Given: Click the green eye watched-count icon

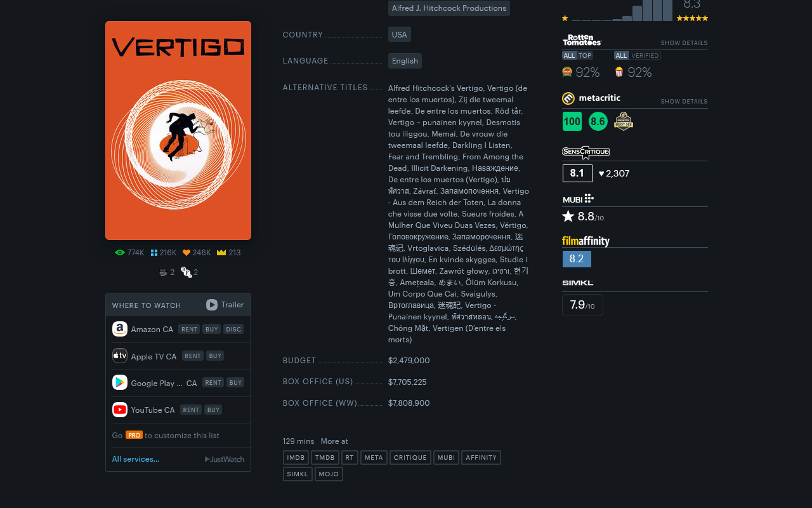Looking at the screenshot, I should point(119,252).
